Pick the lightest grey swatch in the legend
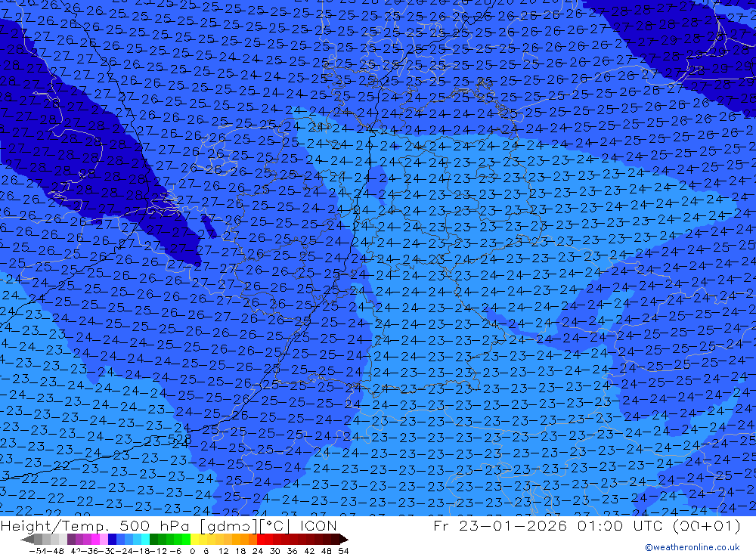Image resolution: width=756 pixels, height=554 pixels. [63, 539]
